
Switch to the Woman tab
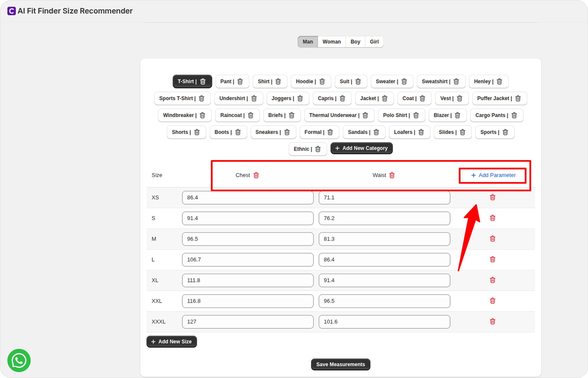point(331,42)
